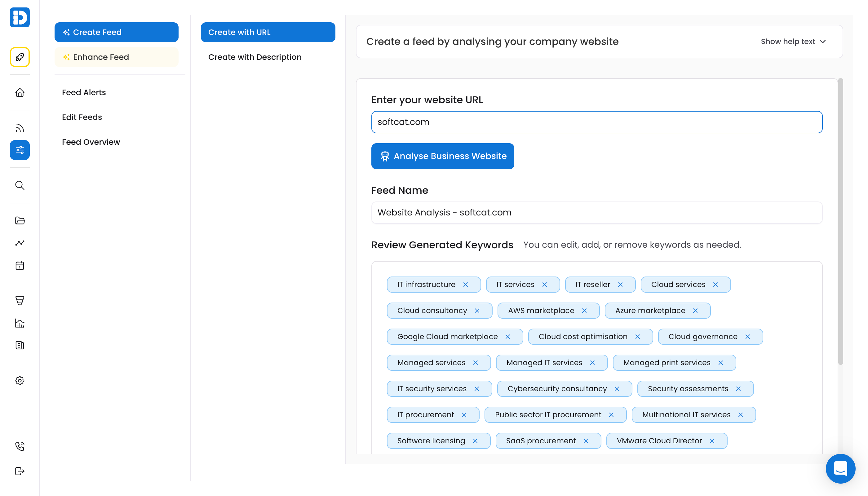
Task: Select the funnel filter icon in sidebar
Action: tap(20, 300)
